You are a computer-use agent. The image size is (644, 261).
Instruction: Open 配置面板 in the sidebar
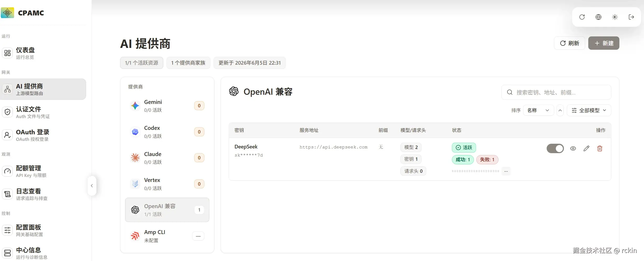point(43,230)
